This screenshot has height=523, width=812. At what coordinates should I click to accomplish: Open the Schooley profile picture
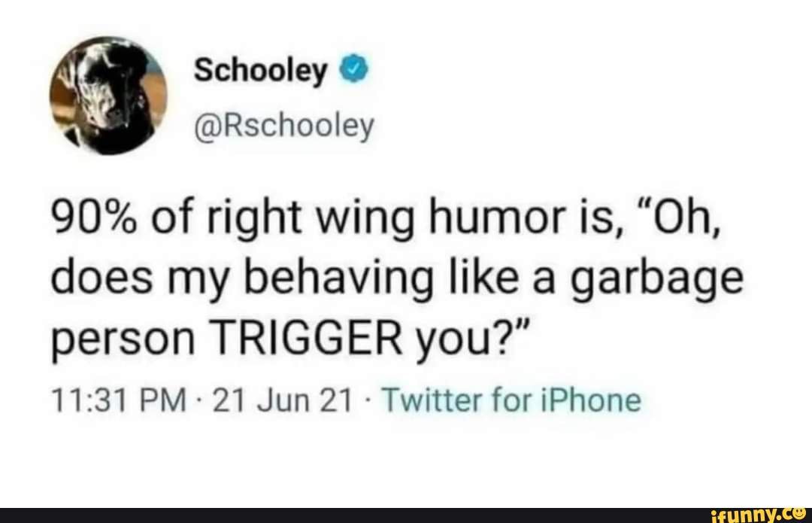(108, 96)
